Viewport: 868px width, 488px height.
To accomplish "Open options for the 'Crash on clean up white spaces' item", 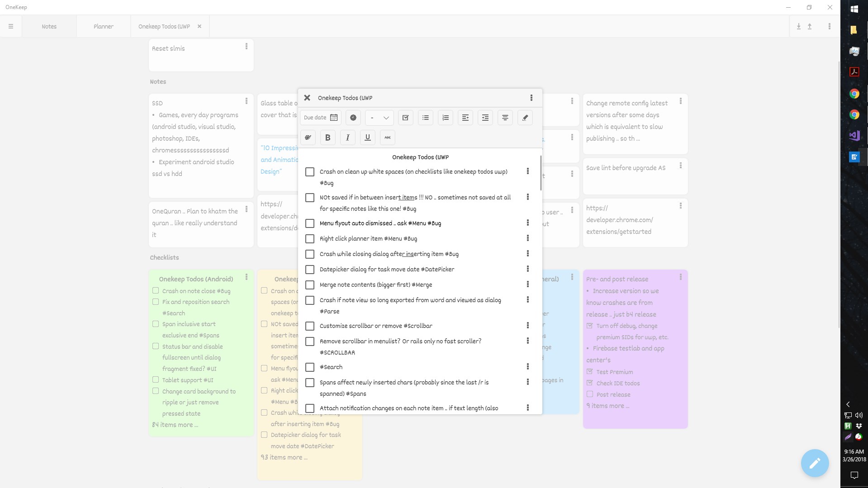I will [x=528, y=171].
